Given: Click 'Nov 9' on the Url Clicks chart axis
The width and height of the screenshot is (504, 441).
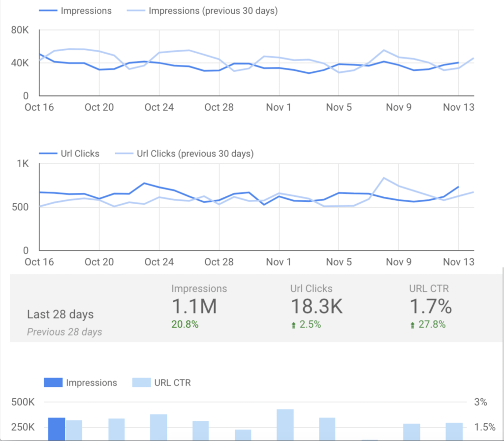Looking at the screenshot, I should pos(399,262).
